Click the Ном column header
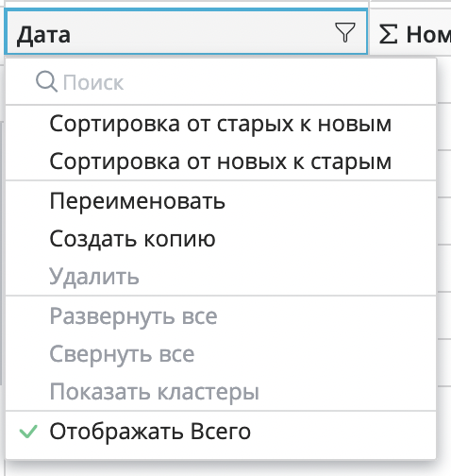451x476 pixels. point(410,32)
